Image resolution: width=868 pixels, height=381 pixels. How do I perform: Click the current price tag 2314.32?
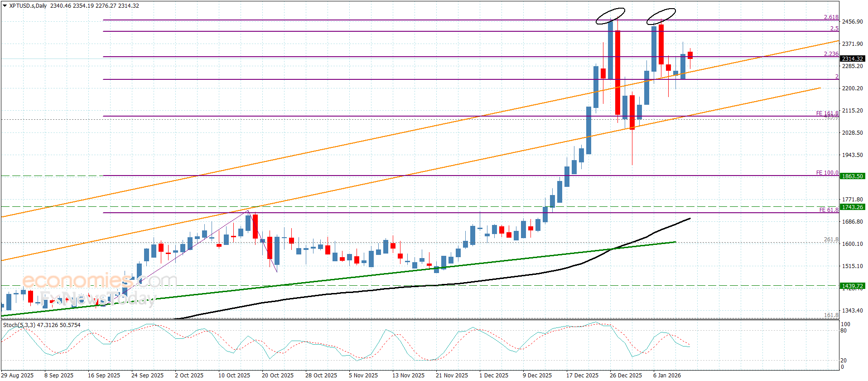[852, 59]
